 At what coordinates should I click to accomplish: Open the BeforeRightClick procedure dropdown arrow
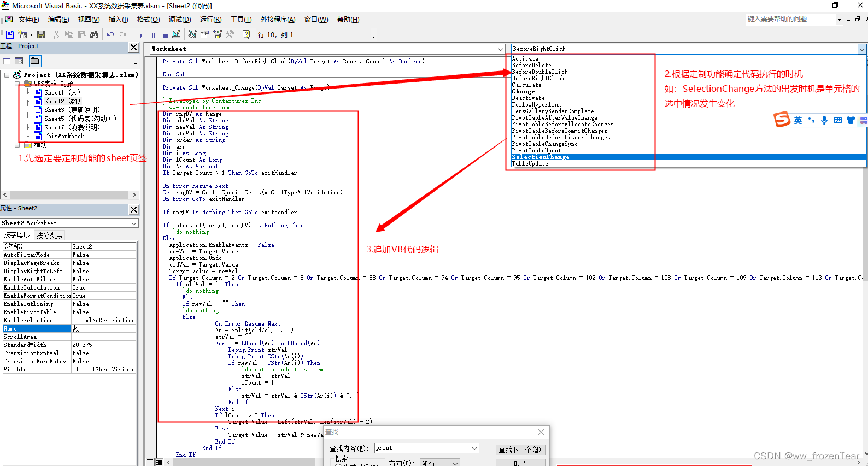(862, 49)
